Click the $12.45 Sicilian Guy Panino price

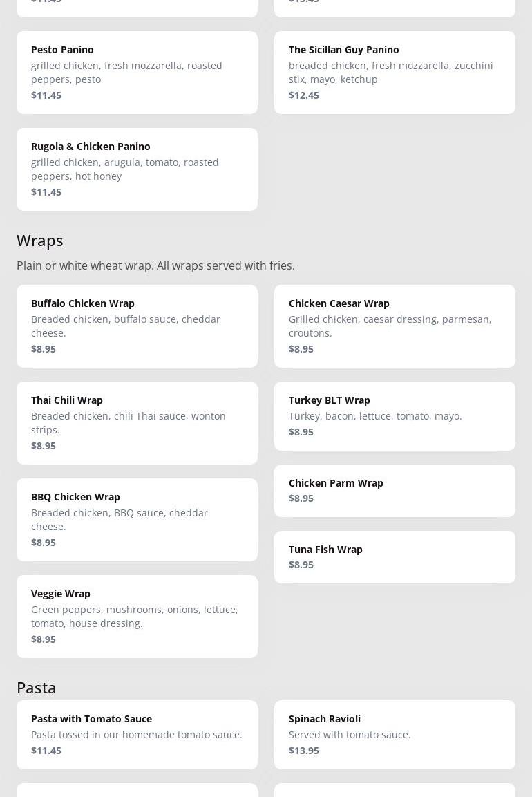tap(304, 95)
